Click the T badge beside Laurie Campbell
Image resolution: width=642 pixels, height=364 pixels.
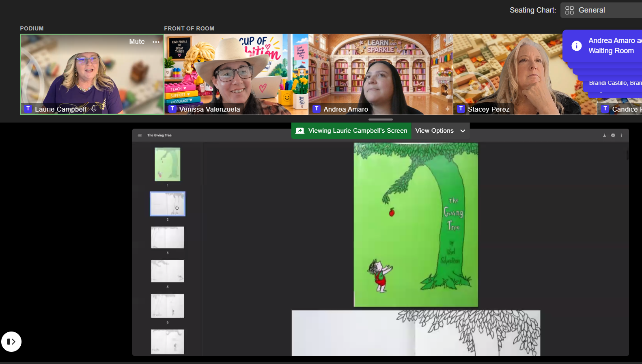click(x=28, y=109)
